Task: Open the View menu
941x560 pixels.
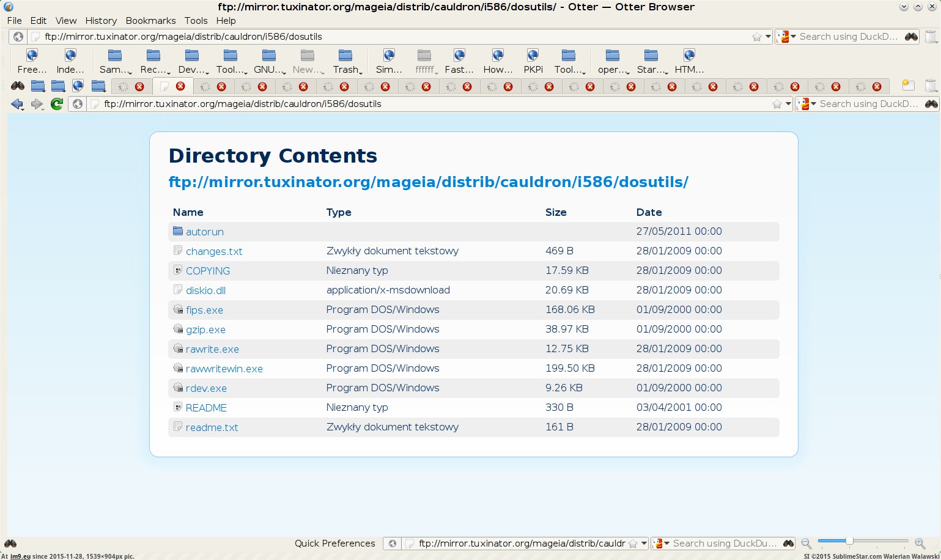Action: click(x=66, y=20)
